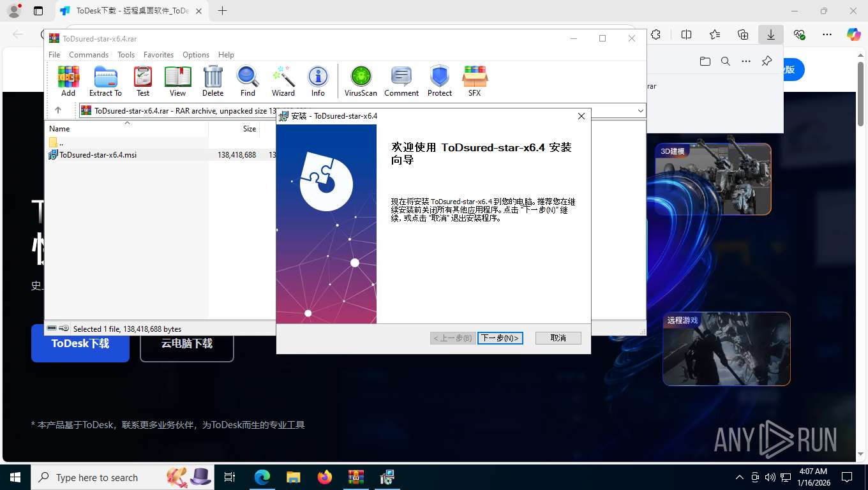Go up one level in WinRAR

[58, 110]
